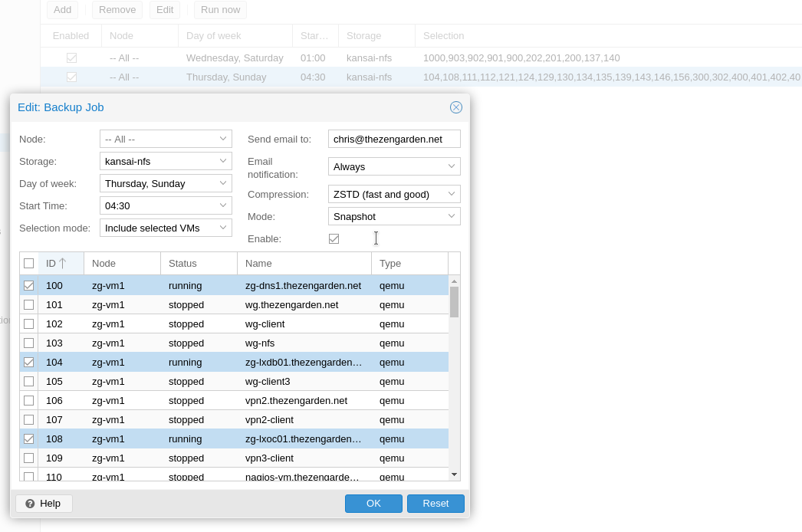Sort by the ID column arrow
Viewport: 802px width, 532px height.
pos(62,264)
